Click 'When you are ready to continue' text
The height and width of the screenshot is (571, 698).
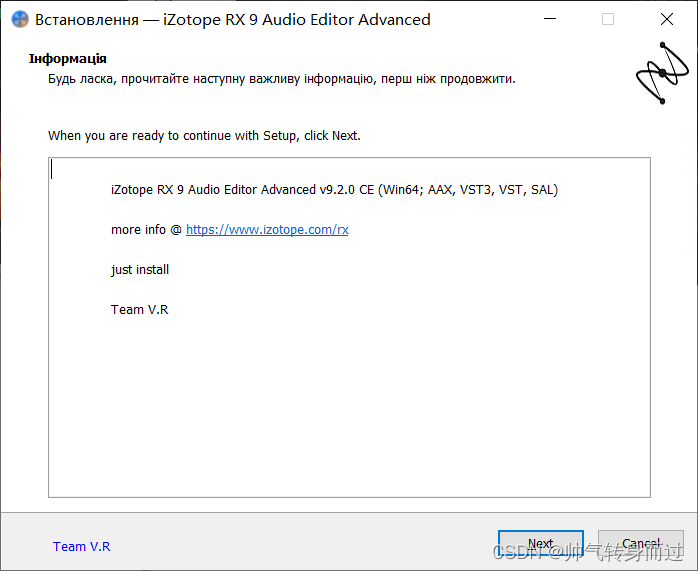[x=204, y=136]
